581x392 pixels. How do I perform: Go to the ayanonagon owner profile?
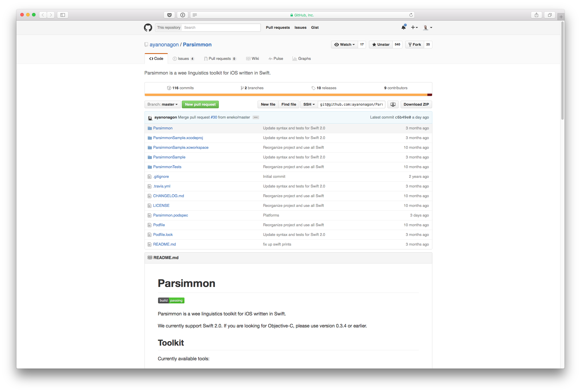tap(164, 45)
